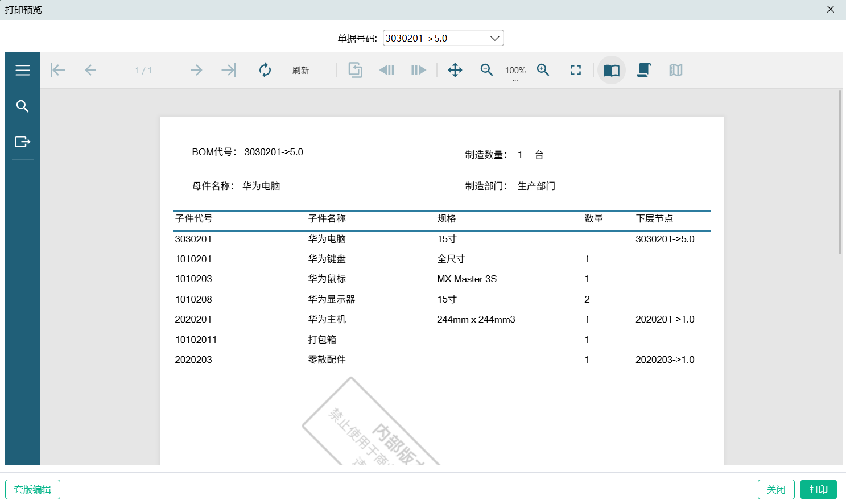Click the circular refresh icon
846x504 pixels.
(x=265, y=70)
